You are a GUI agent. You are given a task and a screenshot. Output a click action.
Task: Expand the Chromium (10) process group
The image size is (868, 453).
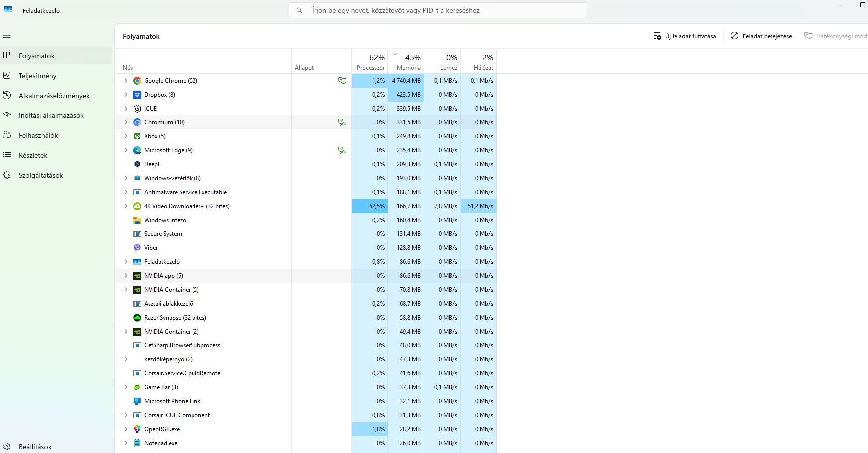(x=126, y=122)
